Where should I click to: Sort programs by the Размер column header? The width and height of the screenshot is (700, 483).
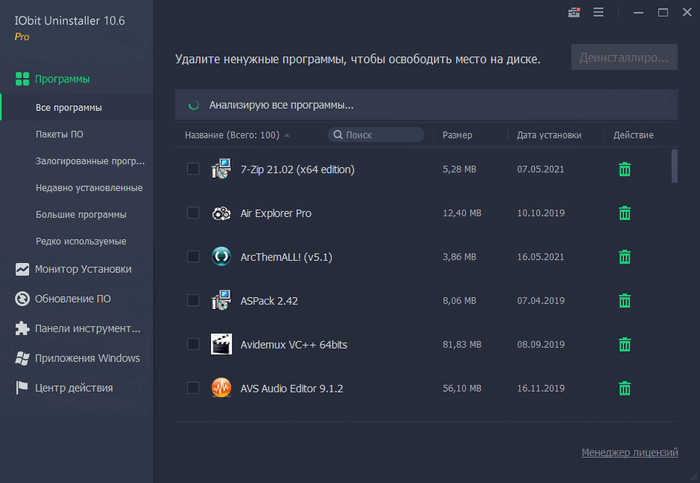point(457,135)
